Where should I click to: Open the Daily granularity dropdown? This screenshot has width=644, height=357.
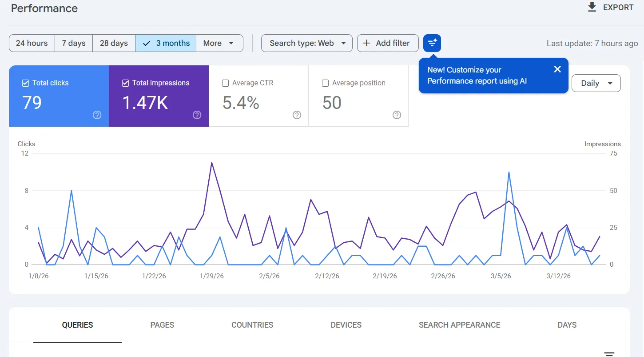pyautogui.click(x=596, y=83)
